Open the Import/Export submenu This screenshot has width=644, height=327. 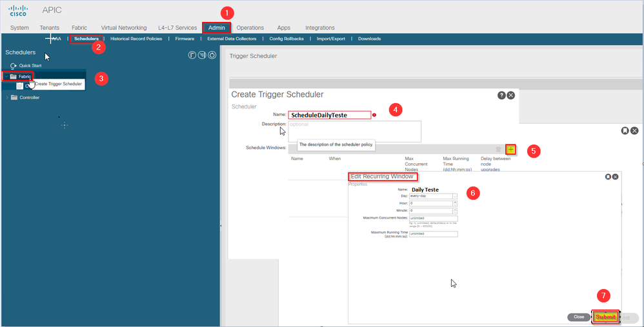(x=330, y=39)
